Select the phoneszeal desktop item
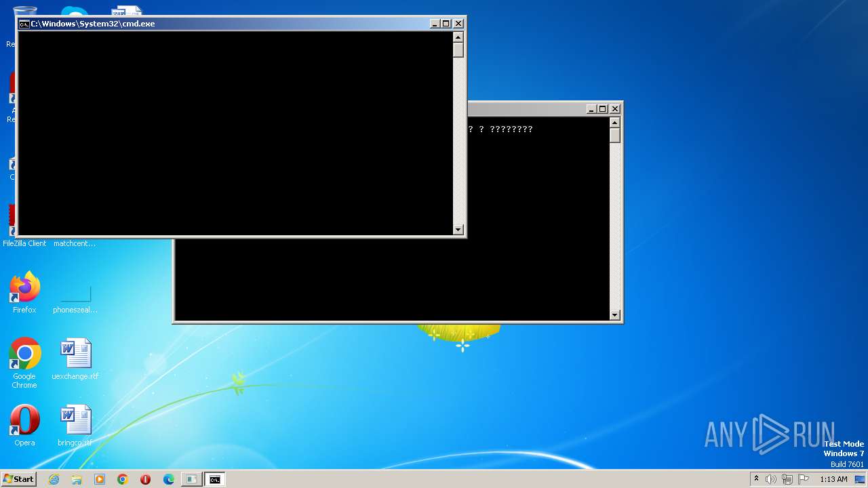The image size is (868, 488). [75, 298]
